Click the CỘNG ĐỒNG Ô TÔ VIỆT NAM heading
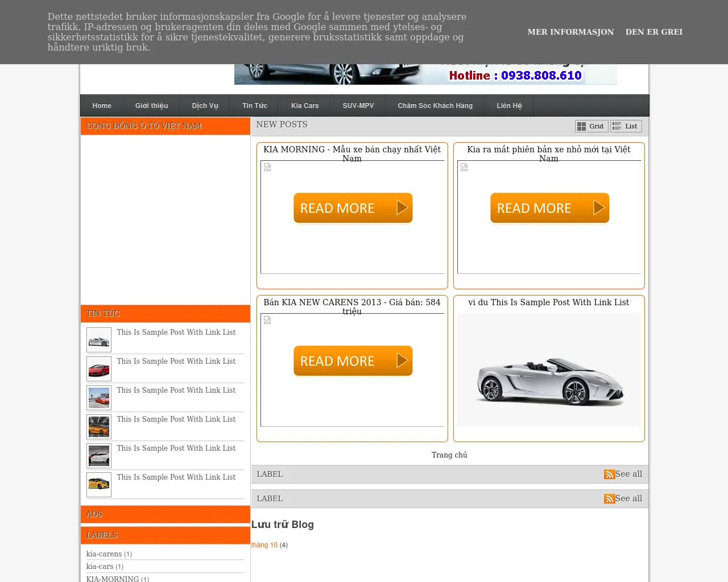The width and height of the screenshot is (728, 582). (x=144, y=126)
